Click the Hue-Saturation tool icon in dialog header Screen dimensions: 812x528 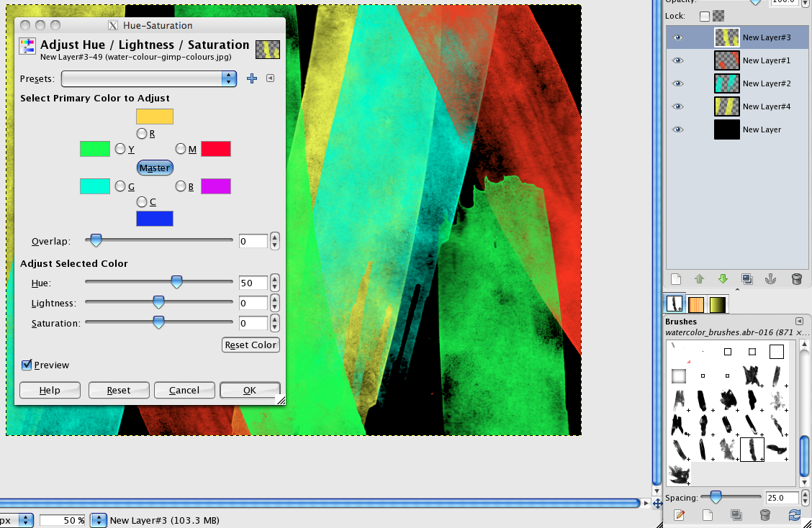27,46
